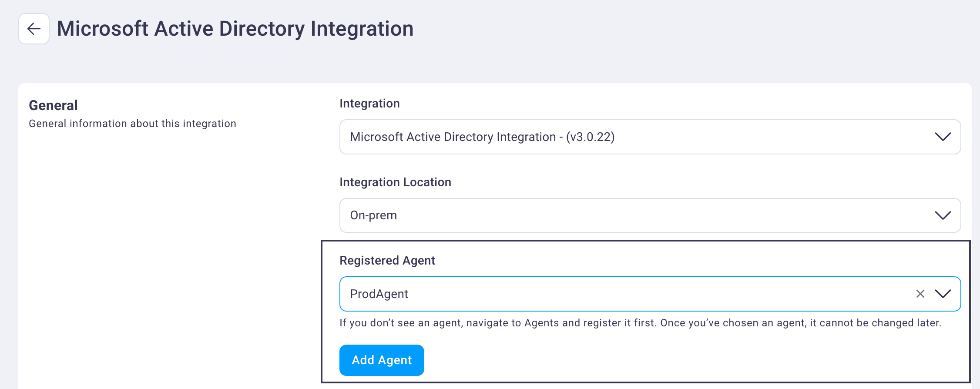Expand the Integration version dropdown chevron
The image size is (980, 389).
click(x=943, y=137)
